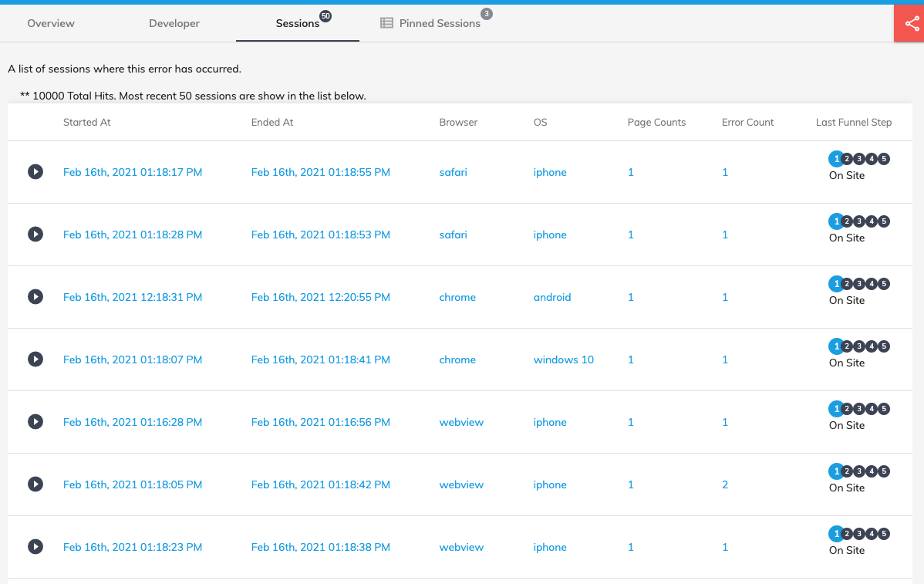Open start time Feb 16th, 2021 01:16:28 PM
Viewport: 924px width, 584px height.
pyautogui.click(x=133, y=422)
